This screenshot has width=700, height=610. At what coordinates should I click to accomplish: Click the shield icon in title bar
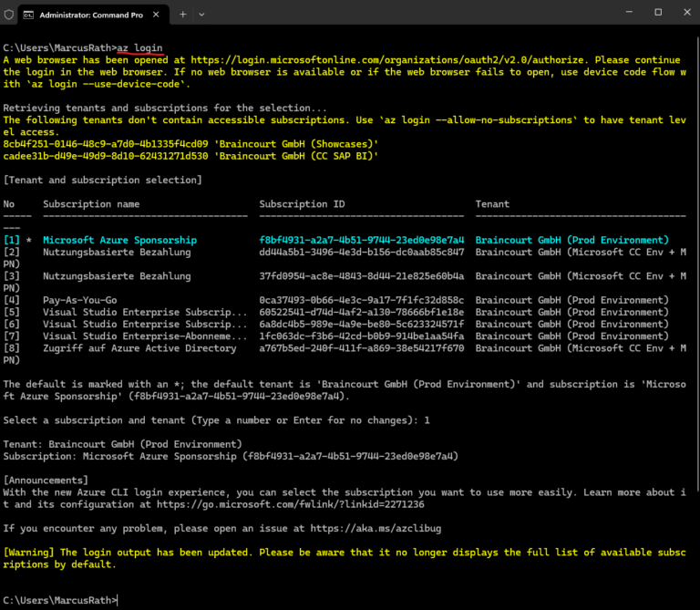9,15
